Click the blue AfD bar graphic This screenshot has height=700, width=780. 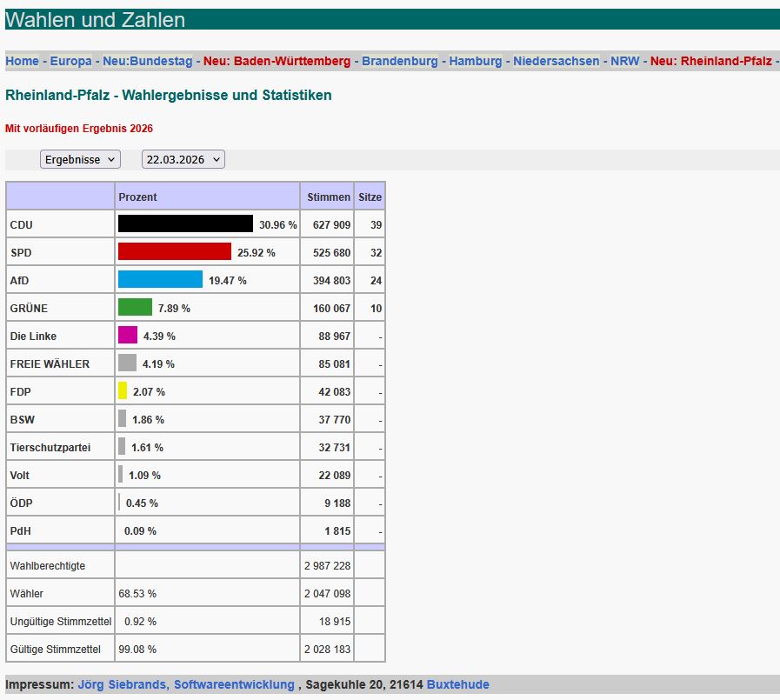tap(161, 279)
